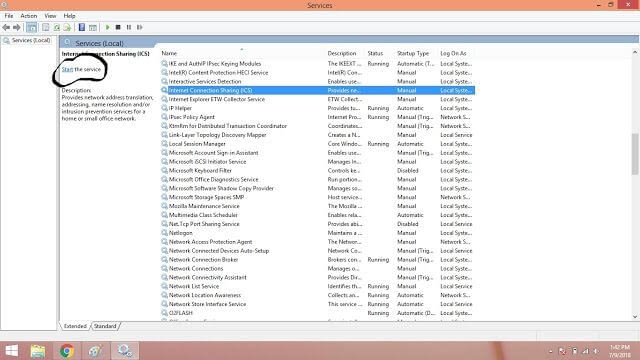The image size is (640, 360).
Task: Open the Help menu
Action: tap(69, 16)
